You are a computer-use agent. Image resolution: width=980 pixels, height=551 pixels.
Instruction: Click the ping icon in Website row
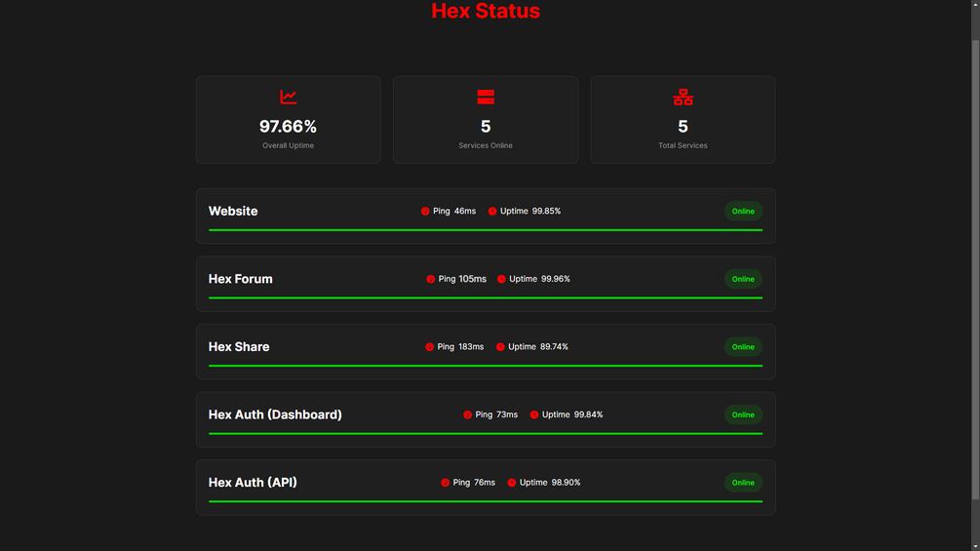425,212
